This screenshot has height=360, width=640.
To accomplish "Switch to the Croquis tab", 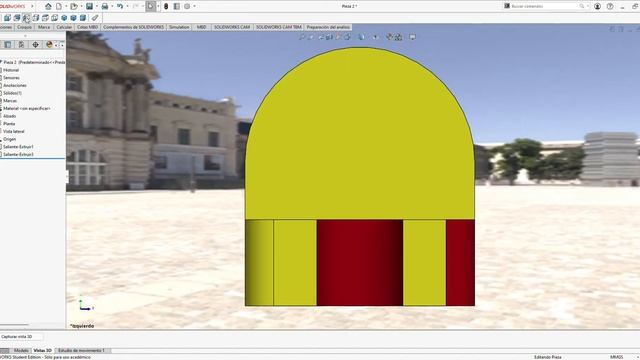I will 24,27.
